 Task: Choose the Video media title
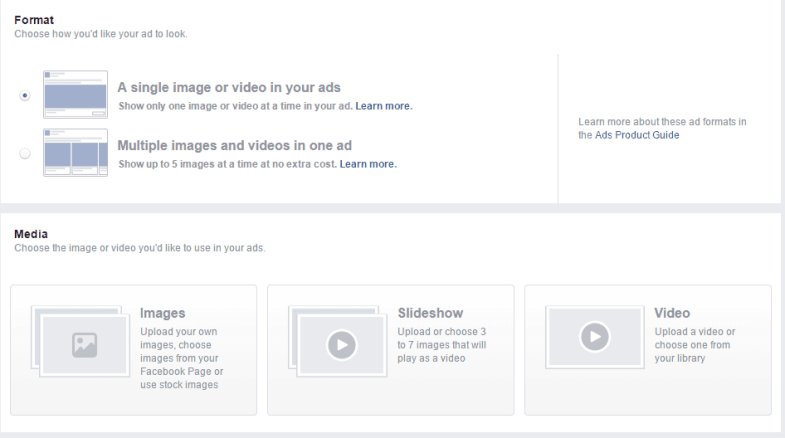click(x=672, y=313)
